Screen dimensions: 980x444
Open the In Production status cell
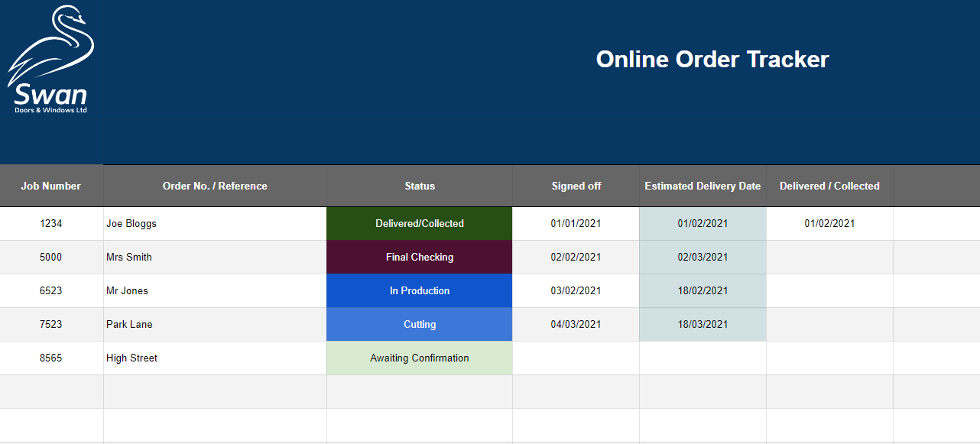pos(420,291)
